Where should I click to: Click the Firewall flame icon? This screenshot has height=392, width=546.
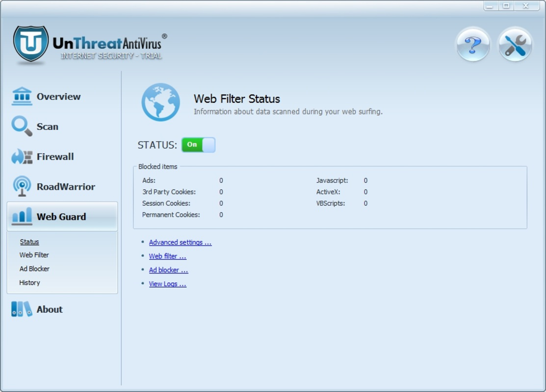[22, 156]
